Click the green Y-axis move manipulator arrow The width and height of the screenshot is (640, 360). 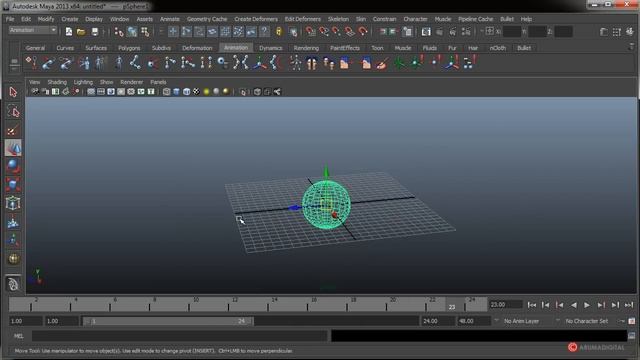point(326,171)
